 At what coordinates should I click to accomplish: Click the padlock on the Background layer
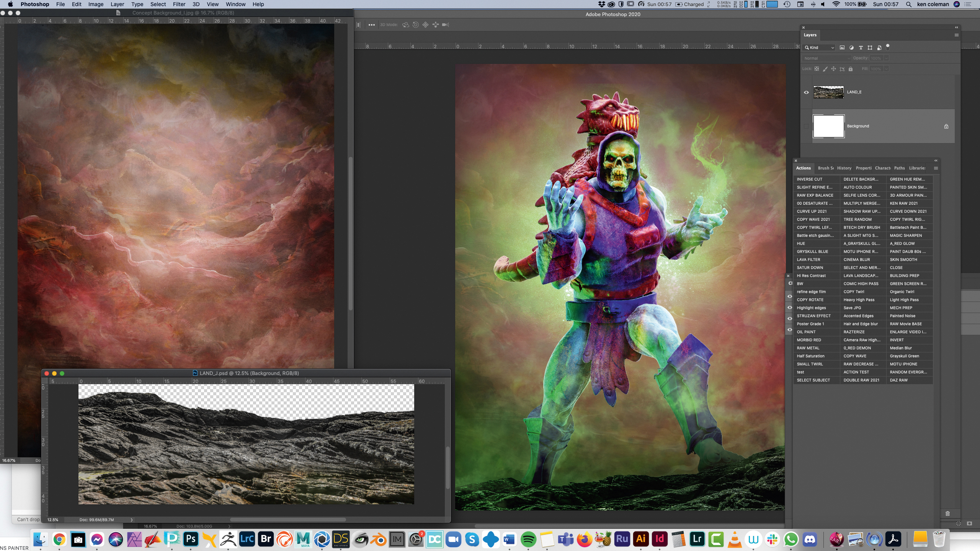(946, 126)
